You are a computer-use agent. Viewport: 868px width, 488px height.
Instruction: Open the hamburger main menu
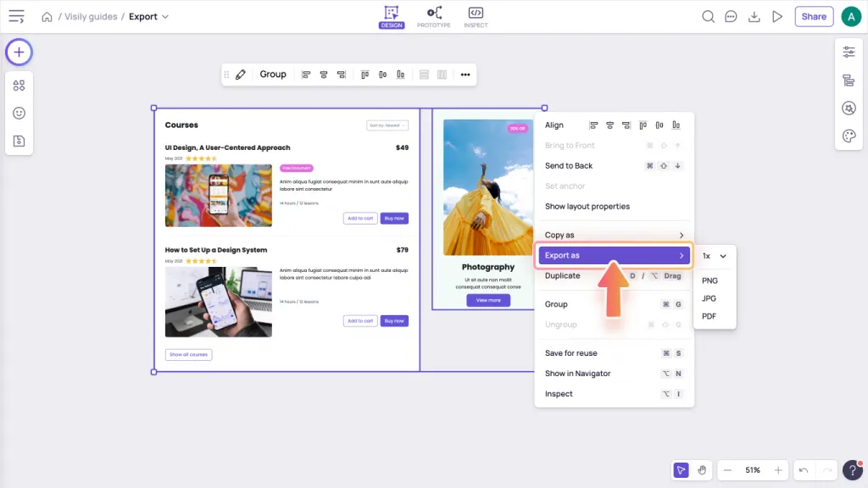click(x=16, y=17)
